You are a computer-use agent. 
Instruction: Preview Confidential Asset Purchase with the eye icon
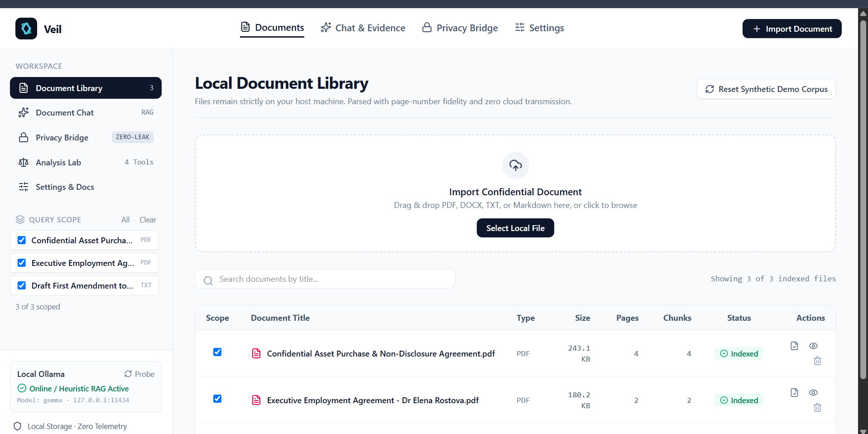[x=813, y=346]
